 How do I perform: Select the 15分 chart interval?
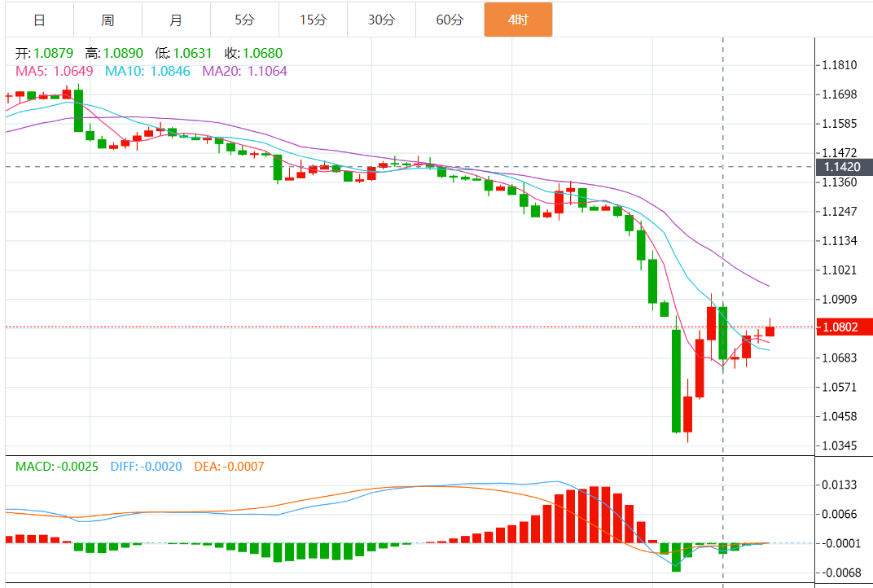[x=314, y=20]
